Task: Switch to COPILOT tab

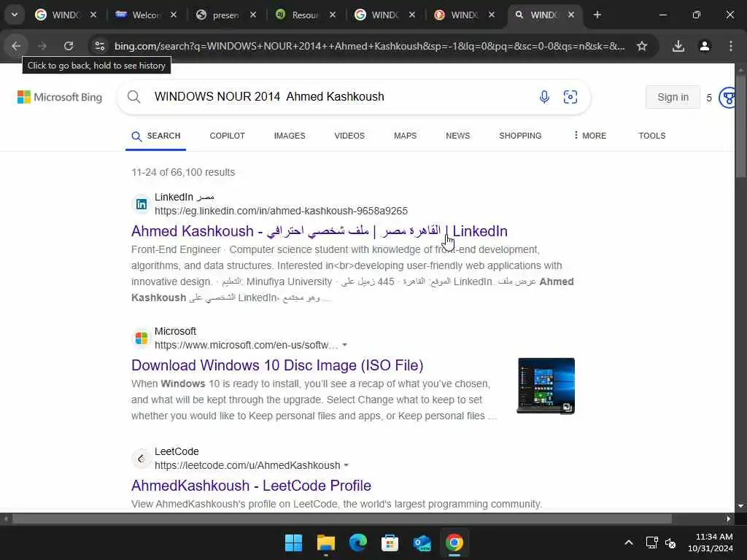Action: [228, 136]
